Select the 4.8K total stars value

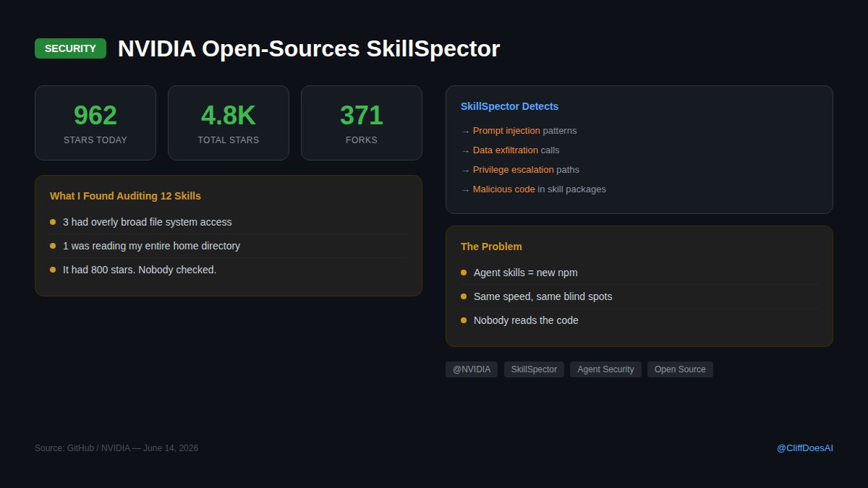229,116
